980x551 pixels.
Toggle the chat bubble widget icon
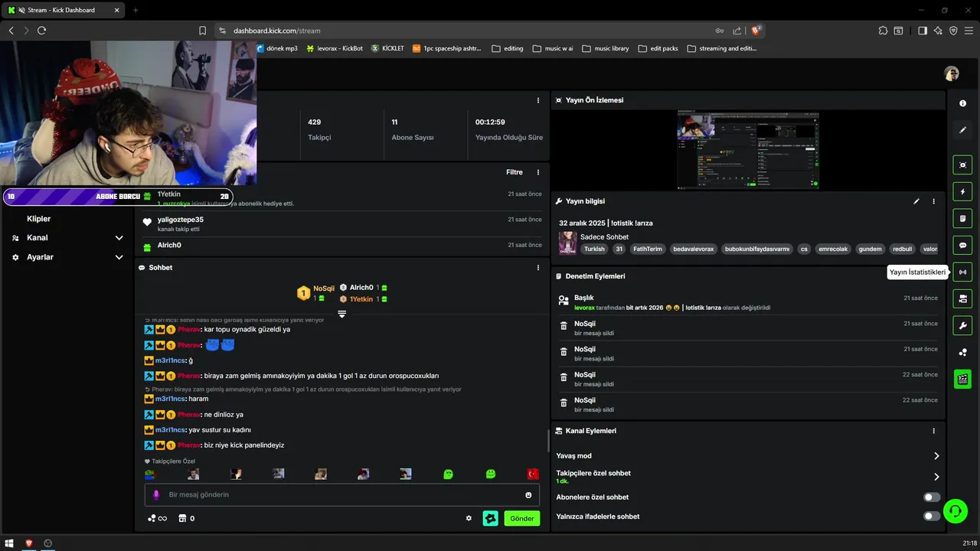coord(962,246)
